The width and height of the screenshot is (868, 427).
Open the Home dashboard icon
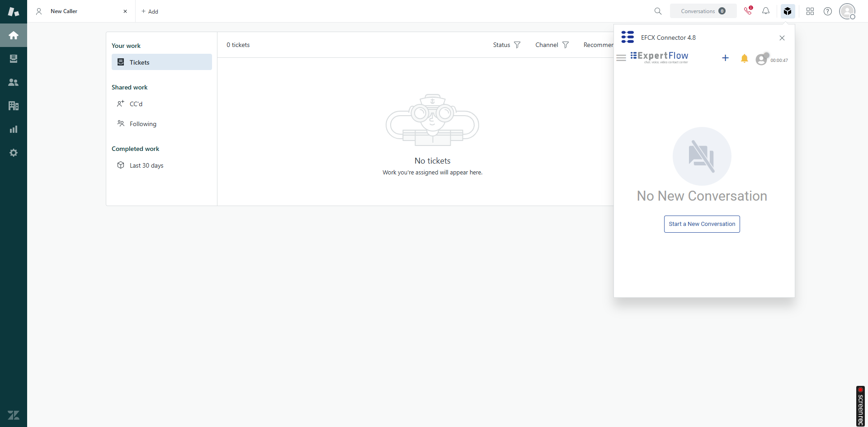(x=14, y=35)
